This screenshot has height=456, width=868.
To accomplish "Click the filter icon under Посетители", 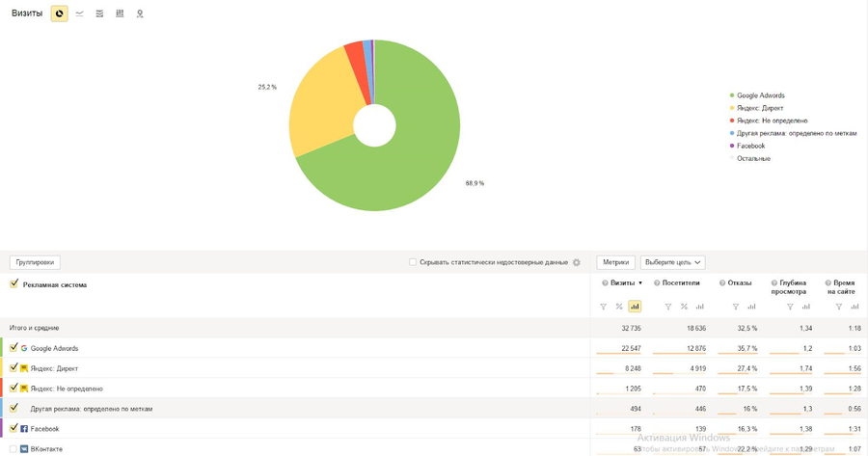I will tap(668, 307).
